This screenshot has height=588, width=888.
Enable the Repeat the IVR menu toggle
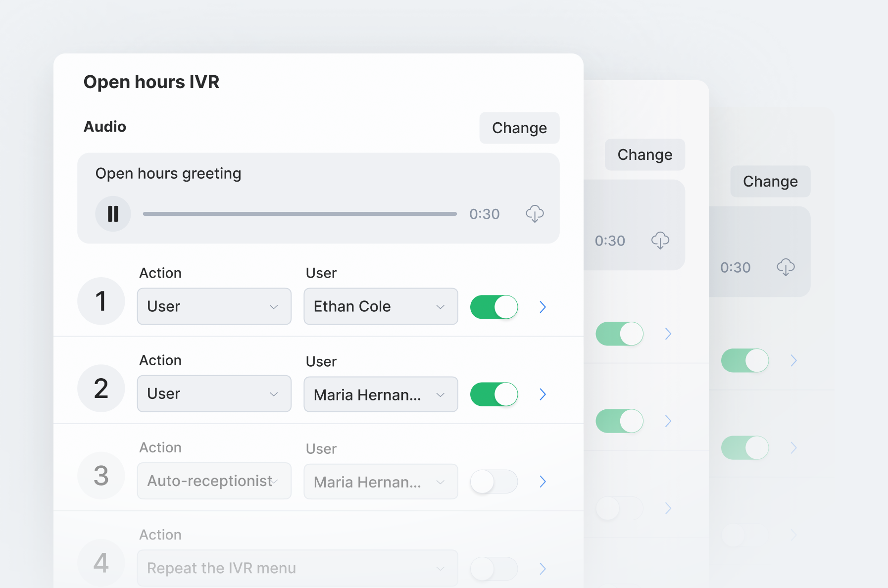pyautogui.click(x=493, y=569)
